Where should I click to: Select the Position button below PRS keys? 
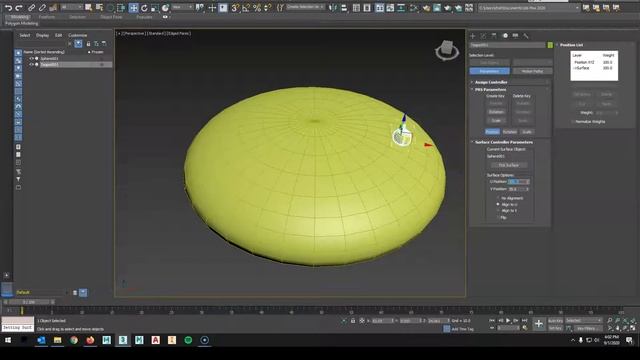pos(492,132)
